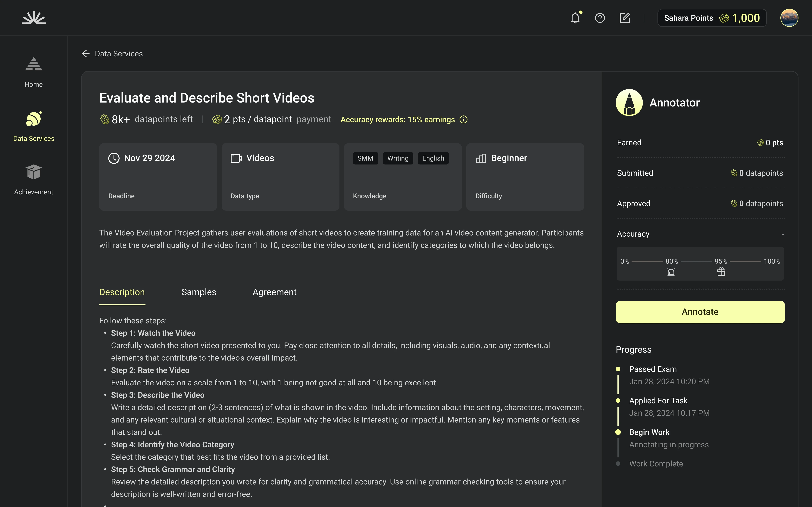
Task: Click the back arrow to Data Services
Action: click(86, 54)
